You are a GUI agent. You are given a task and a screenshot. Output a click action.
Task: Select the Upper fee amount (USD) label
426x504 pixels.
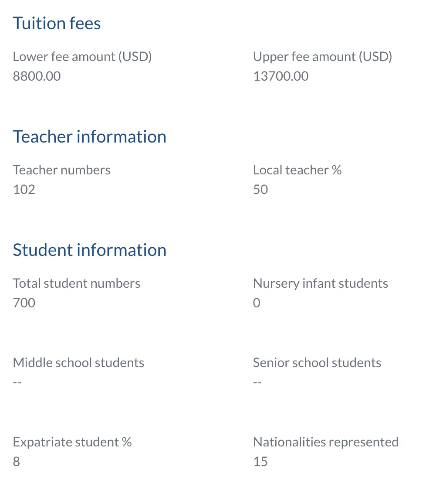(322, 57)
